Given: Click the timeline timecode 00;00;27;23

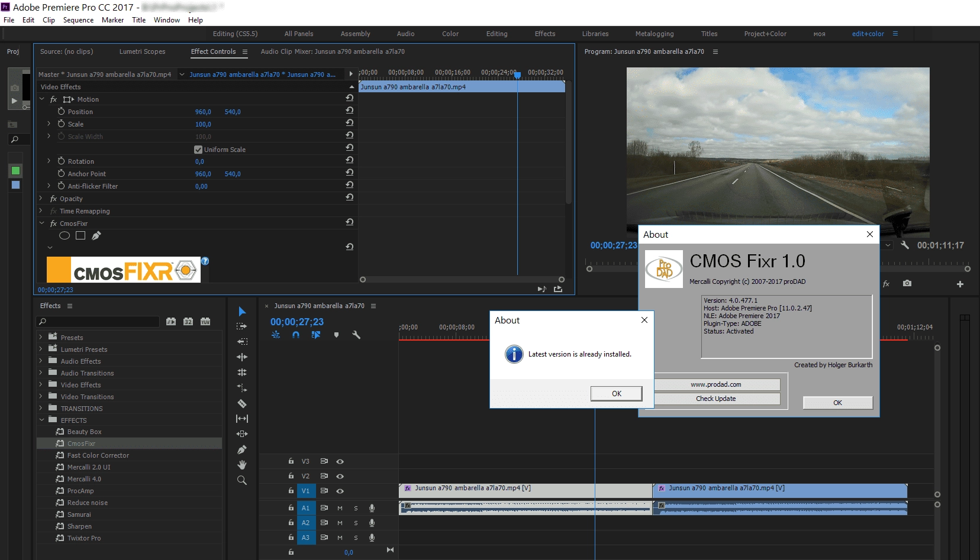Looking at the screenshot, I should pyautogui.click(x=297, y=322).
